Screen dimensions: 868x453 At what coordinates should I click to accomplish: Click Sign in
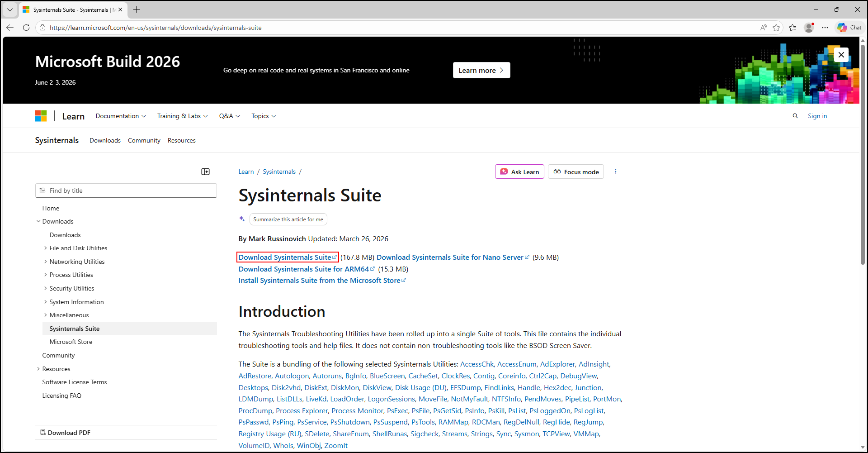pyautogui.click(x=817, y=116)
